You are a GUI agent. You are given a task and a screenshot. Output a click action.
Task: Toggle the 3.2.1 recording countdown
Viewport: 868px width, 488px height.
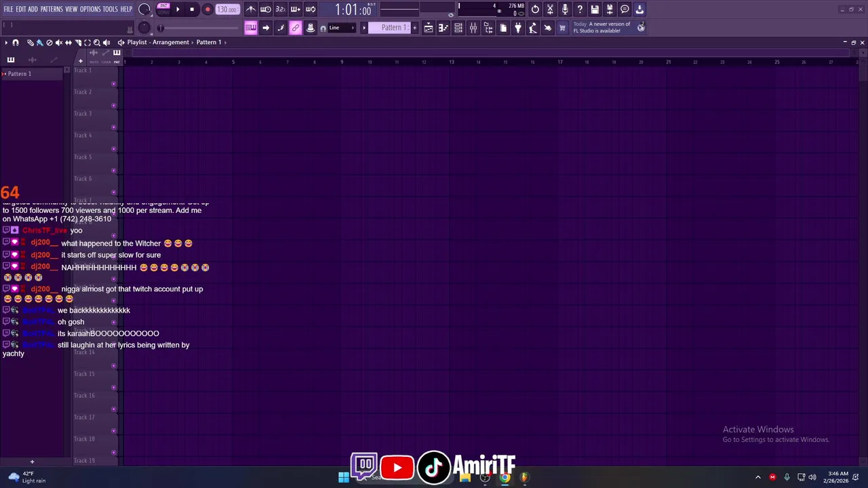click(x=281, y=9)
